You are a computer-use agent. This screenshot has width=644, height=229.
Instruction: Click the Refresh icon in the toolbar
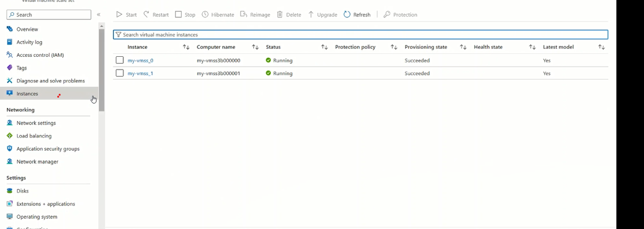click(347, 15)
